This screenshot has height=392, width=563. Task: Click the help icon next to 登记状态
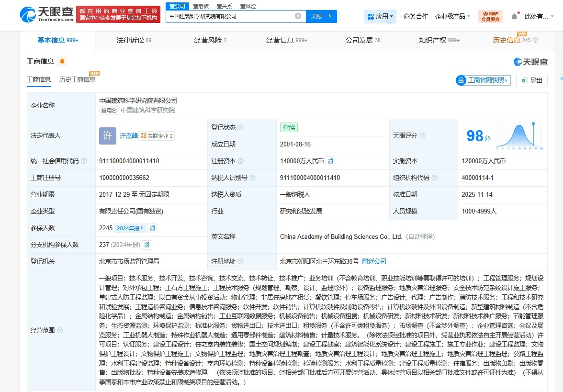point(240,127)
